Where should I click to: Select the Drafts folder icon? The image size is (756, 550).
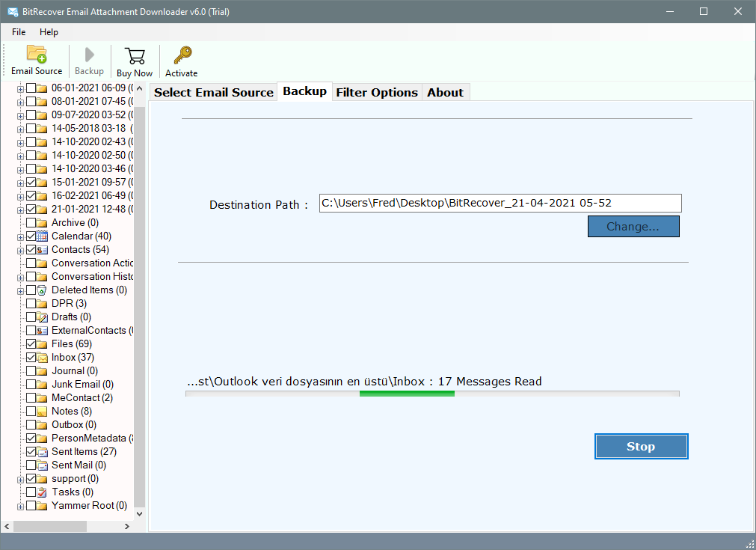point(43,317)
